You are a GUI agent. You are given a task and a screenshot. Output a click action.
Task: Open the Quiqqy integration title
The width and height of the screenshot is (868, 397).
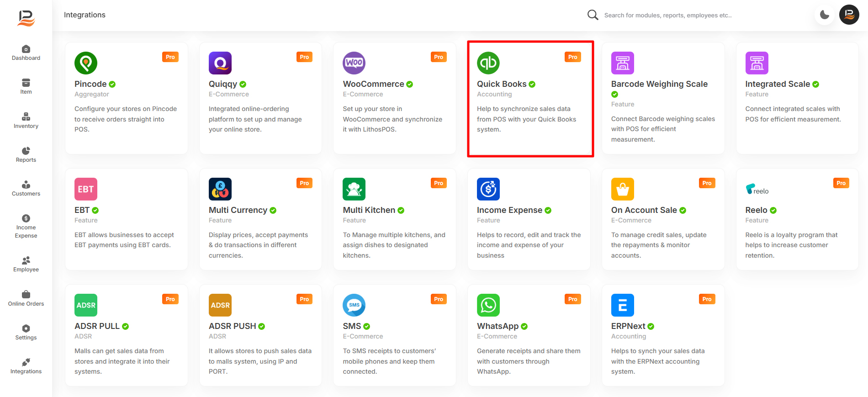tap(223, 84)
